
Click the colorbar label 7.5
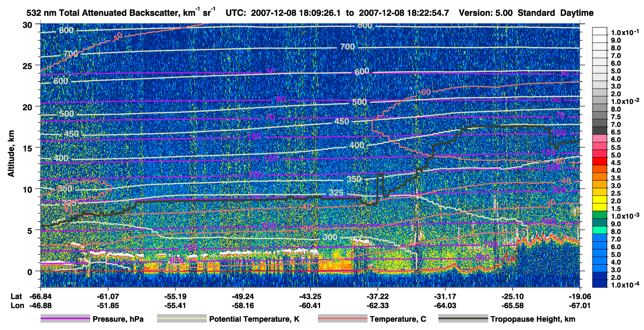[x=616, y=117]
